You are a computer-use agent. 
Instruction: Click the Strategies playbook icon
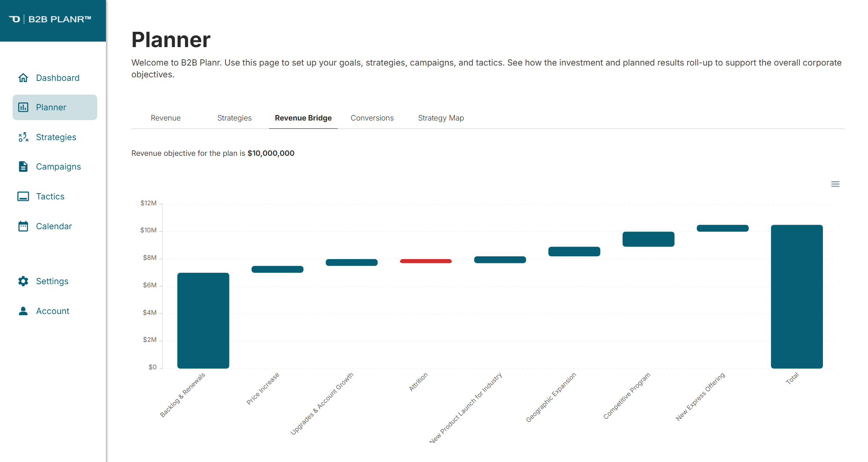click(23, 137)
